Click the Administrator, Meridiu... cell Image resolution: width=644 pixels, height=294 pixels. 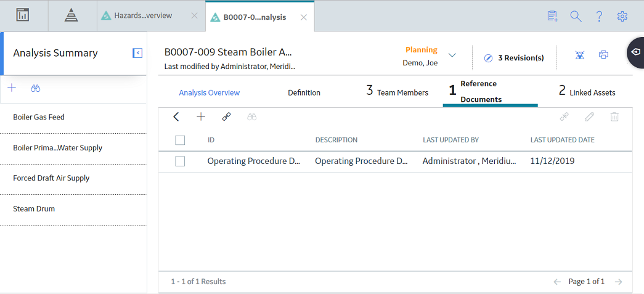(x=470, y=161)
